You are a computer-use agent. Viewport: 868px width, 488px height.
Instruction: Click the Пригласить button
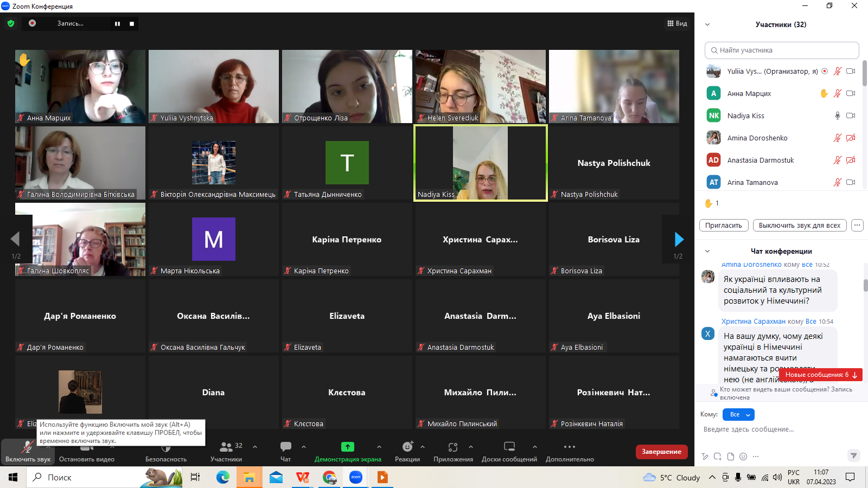pyautogui.click(x=724, y=226)
